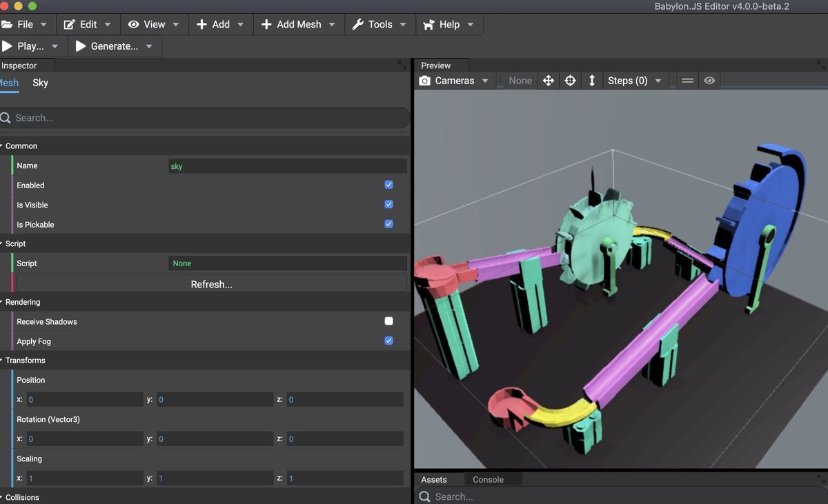Click the camera icon in the Preview toolbar

(x=424, y=80)
